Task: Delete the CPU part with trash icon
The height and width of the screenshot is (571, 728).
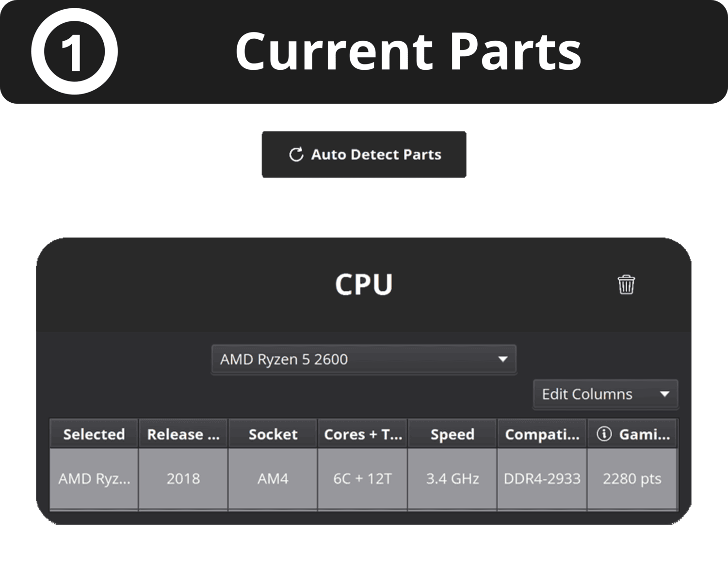Action: (x=626, y=285)
